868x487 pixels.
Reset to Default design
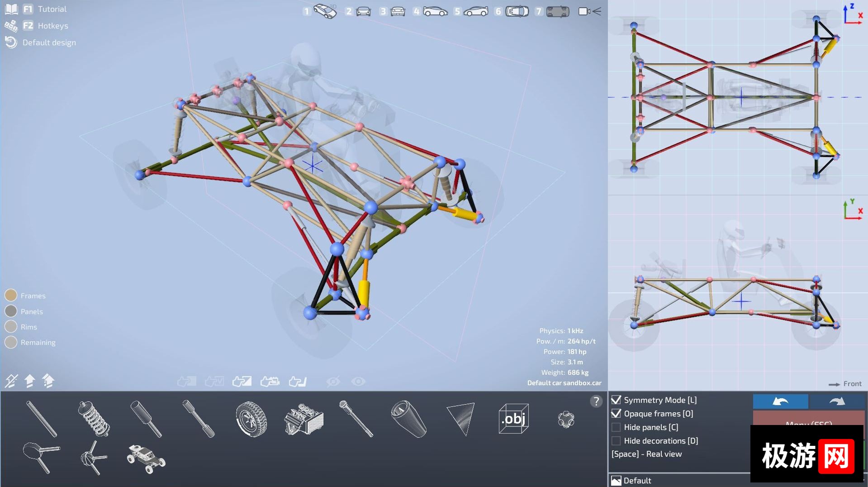coord(40,43)
